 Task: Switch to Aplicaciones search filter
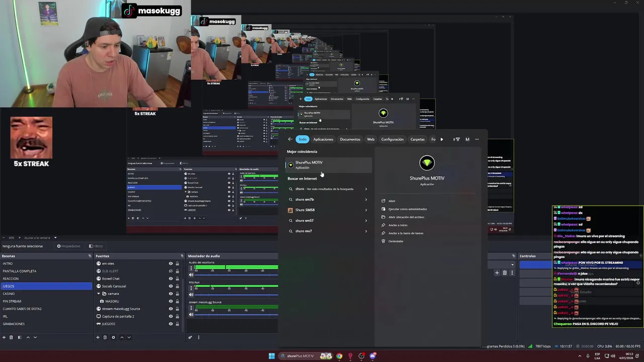(323, 139)
